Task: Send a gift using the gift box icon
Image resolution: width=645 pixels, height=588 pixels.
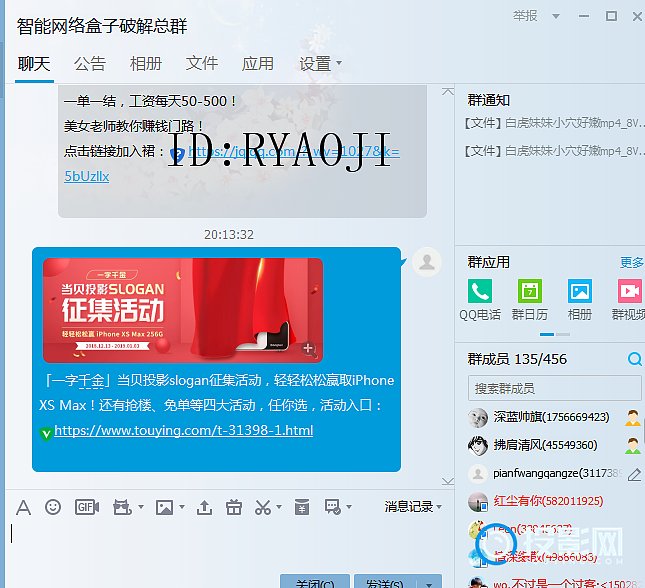Action: (x=234, y=507)
